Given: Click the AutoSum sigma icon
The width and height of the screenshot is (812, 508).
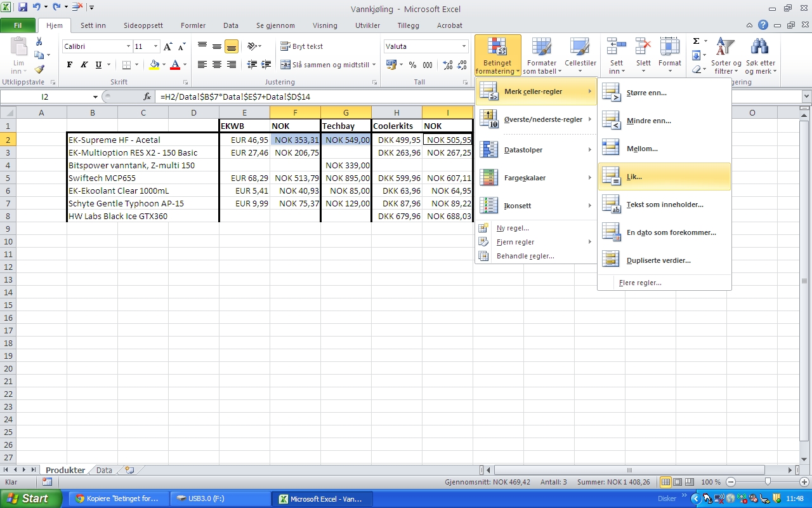Looking at the screenshot, I should coord(696,41).
